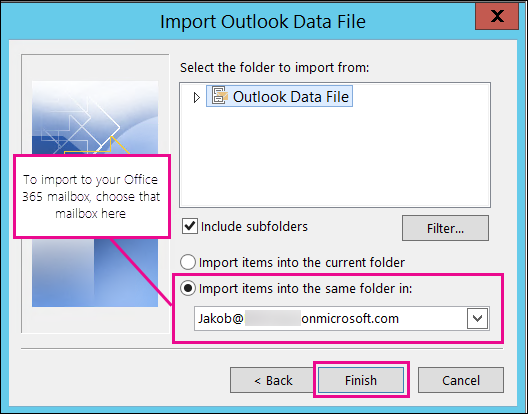Choose Import items into the current folder

pos(188,262)
